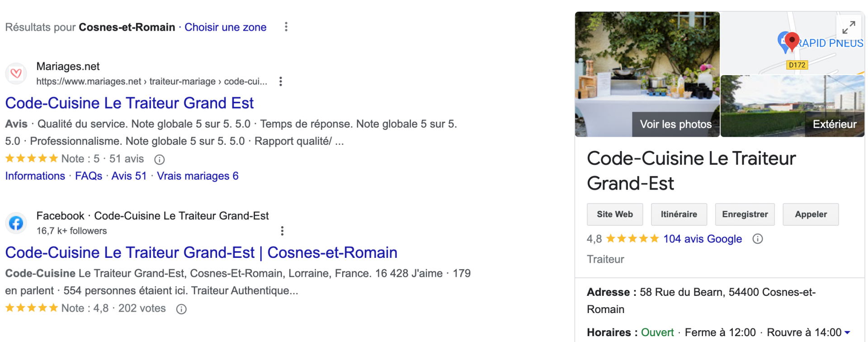Click the Facebook logo icon
This screenshot has height=342, width=868.
pyautogui.click(x=16, y=223)
